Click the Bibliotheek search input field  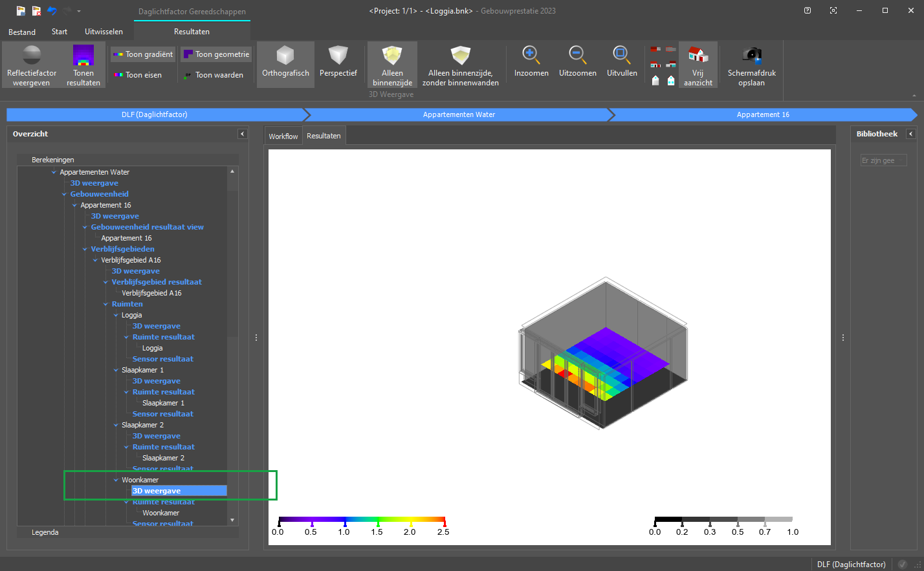coord(883,160)
